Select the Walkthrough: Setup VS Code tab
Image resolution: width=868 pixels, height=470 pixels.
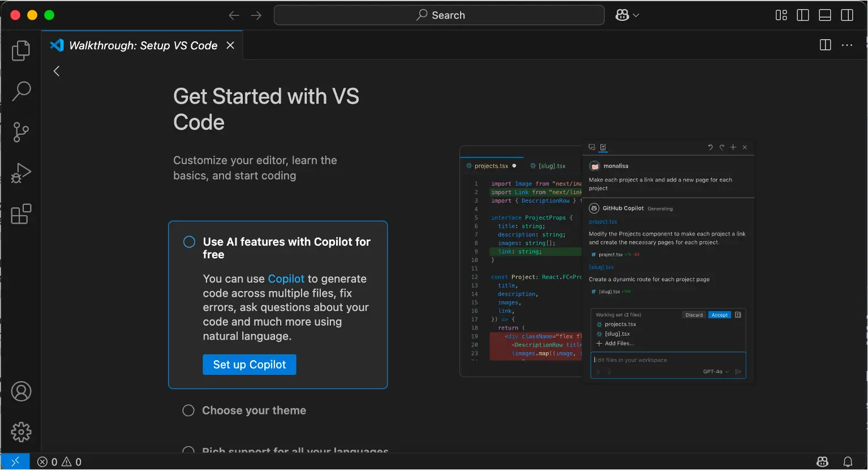point(143,45)
